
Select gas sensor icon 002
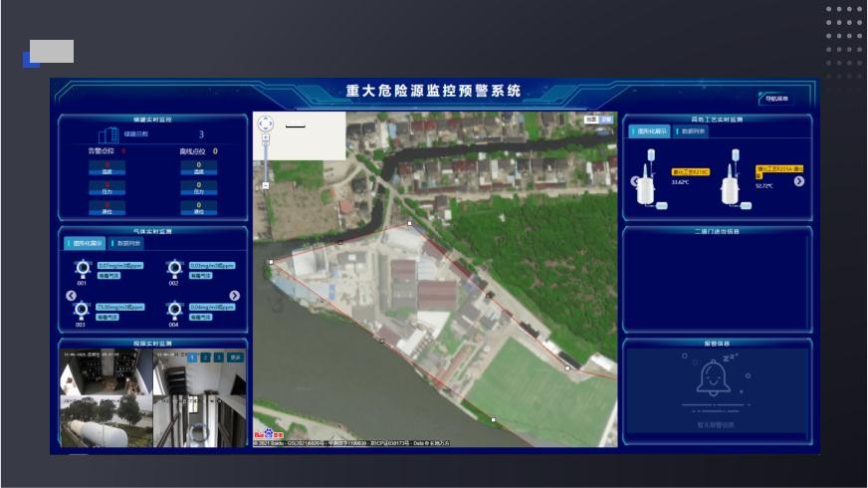174,269
